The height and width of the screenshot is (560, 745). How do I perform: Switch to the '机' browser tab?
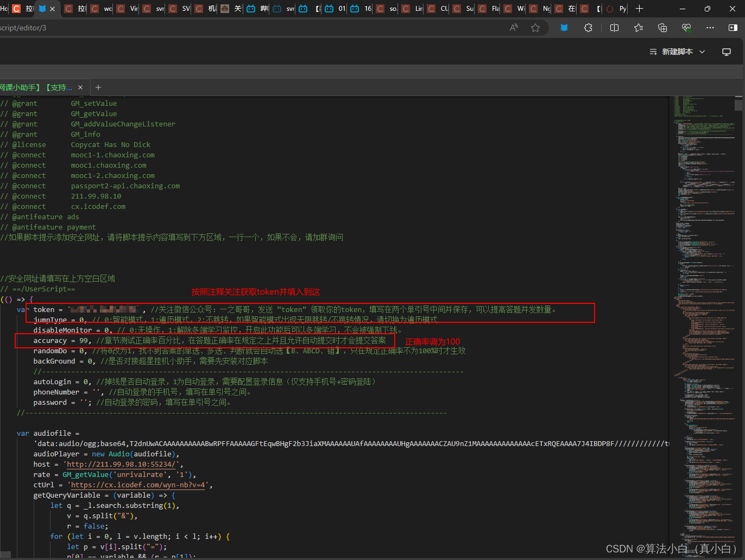205,9
